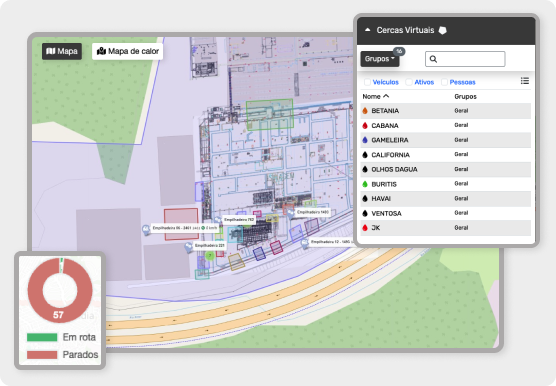Enable the Veículos checkbox
This screenshot has height=386, width=556.
point(367,82)
